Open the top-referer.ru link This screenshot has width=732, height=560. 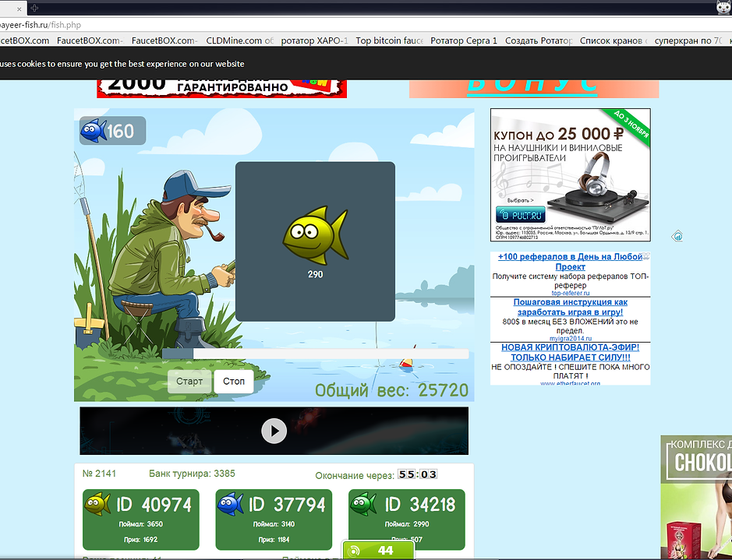(571, 294)
